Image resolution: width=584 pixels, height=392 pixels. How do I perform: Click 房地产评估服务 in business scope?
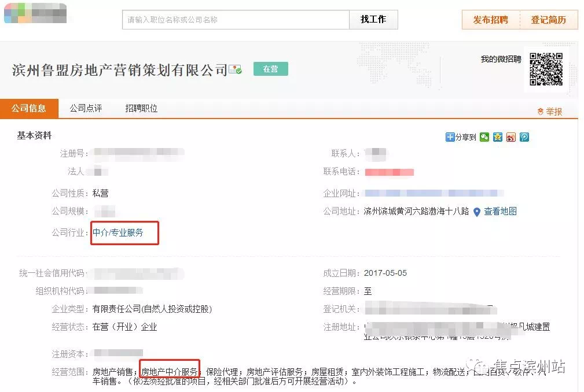pos(275,372)
